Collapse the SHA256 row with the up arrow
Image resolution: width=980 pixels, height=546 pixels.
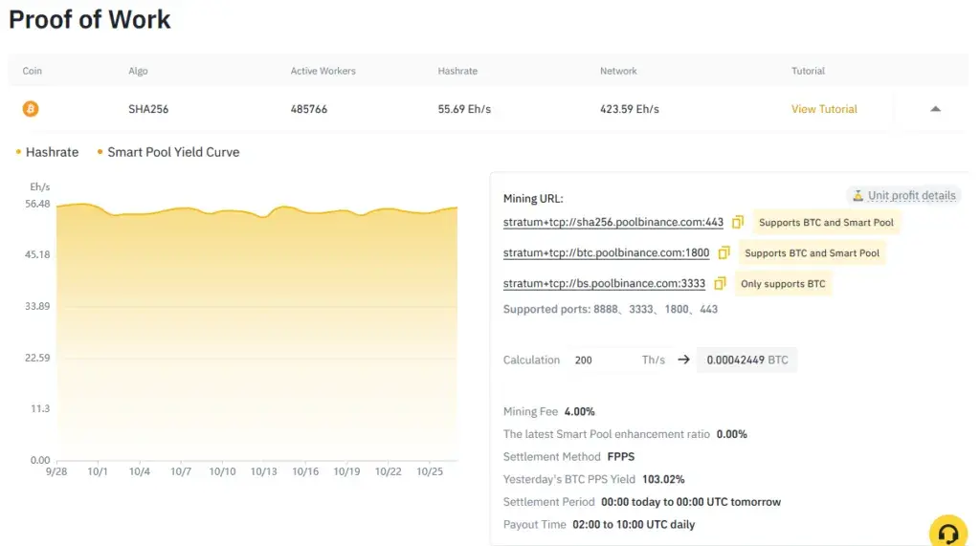tap(935, 109)
